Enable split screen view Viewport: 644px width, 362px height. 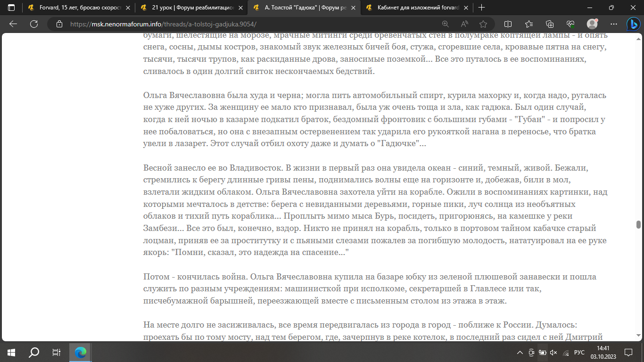point(508,24)
